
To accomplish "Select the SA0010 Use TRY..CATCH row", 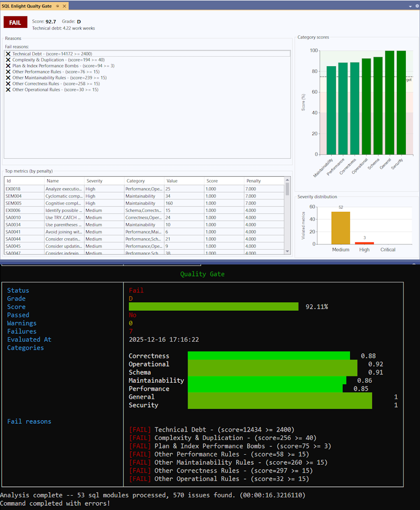I will tap(145, 218).
